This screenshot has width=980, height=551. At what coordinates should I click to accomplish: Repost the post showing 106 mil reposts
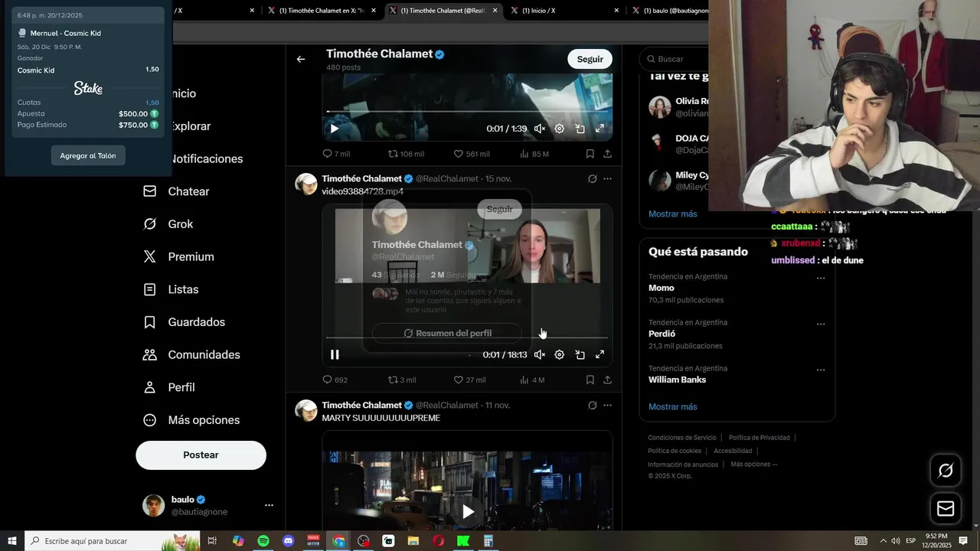tap(406, 154)
